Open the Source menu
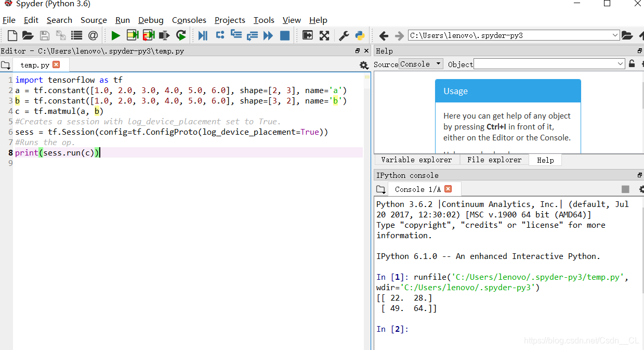Viewport: 644px width, 350px height. 94,20
